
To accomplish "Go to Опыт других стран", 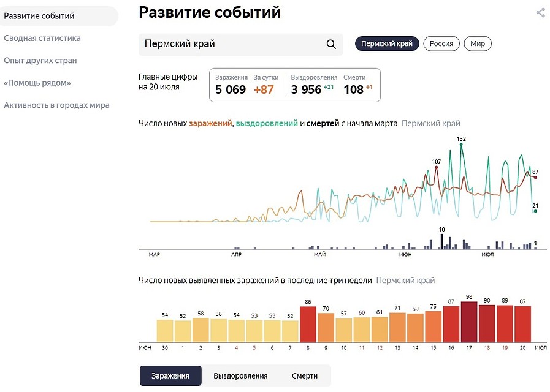I will [40, 61].
